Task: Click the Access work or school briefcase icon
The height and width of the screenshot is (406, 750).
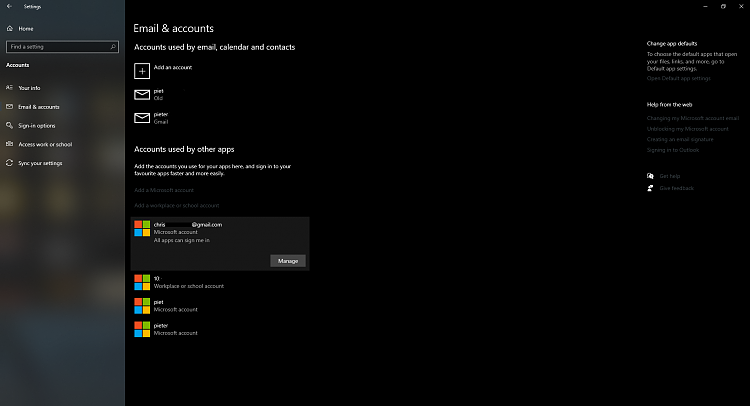Action: 10,144
